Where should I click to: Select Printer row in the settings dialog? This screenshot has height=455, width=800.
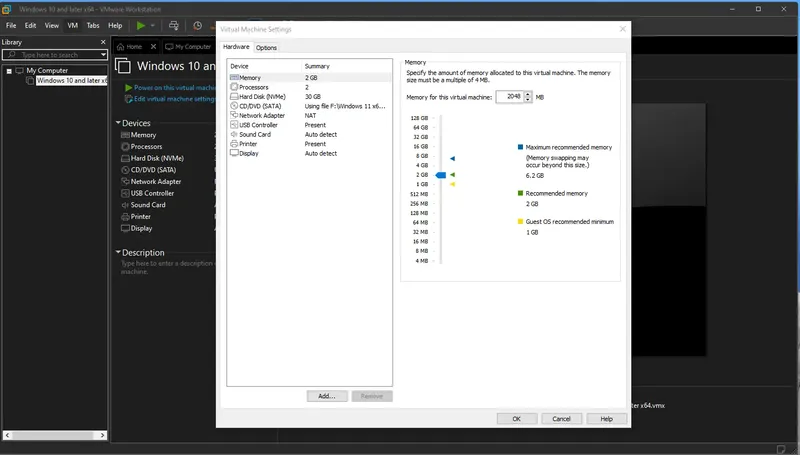click(310, 144)
